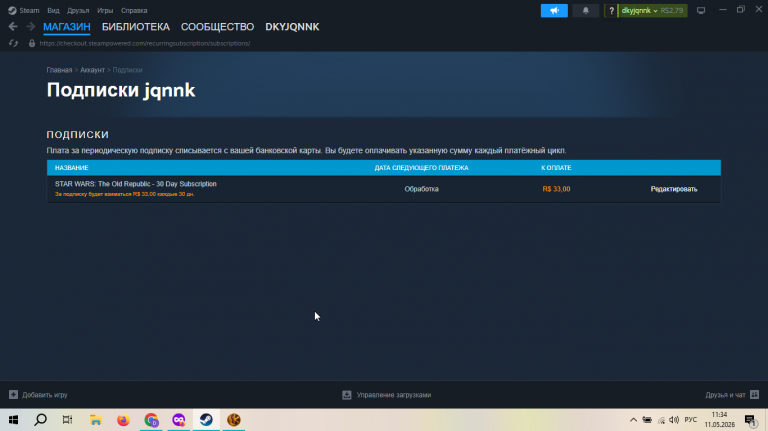Click the plus icon next to Добавить игру
768x431 pixels.
coord(13,394)
